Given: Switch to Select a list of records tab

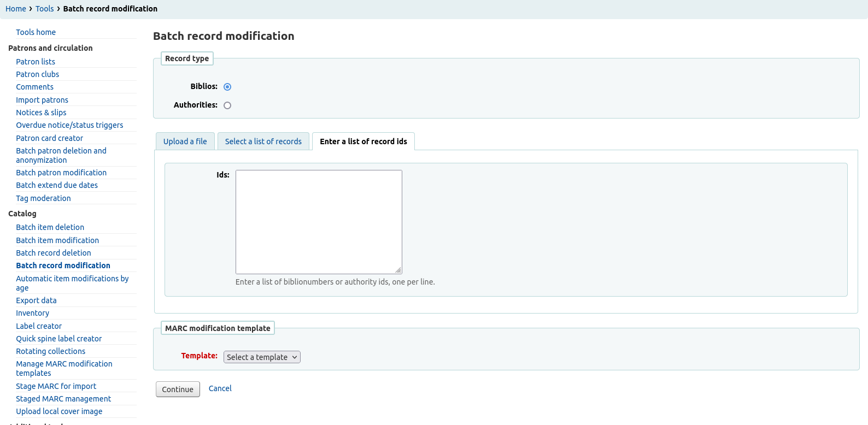Looking at the screenshot, I should click(263, 141).
